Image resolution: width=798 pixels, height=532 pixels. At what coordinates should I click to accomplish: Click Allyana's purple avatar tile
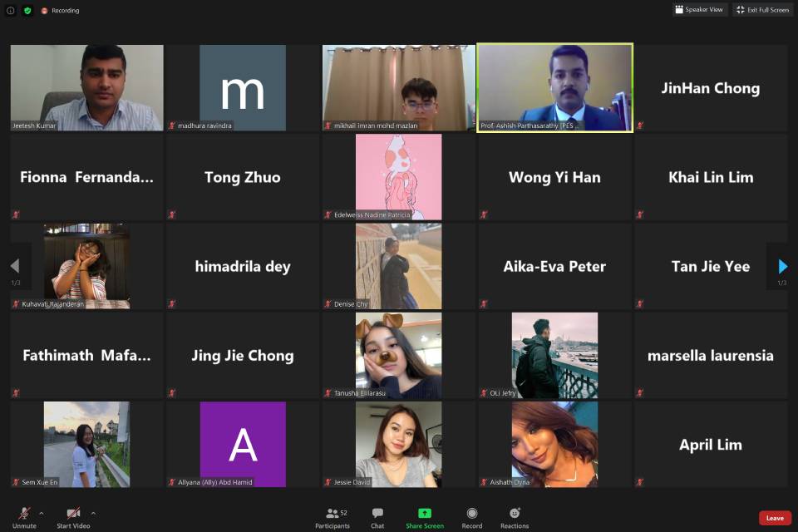243,444
